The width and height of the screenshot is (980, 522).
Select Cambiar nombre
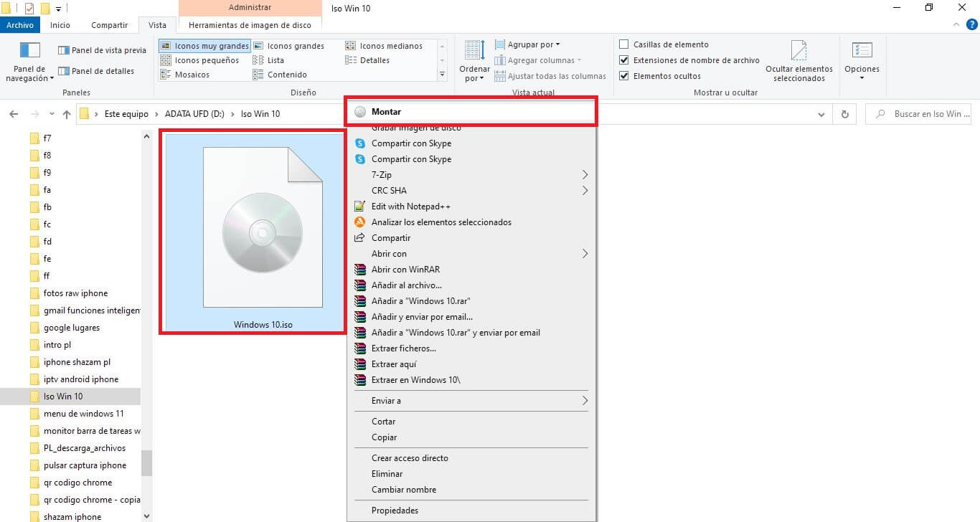(x=471, y=490)
